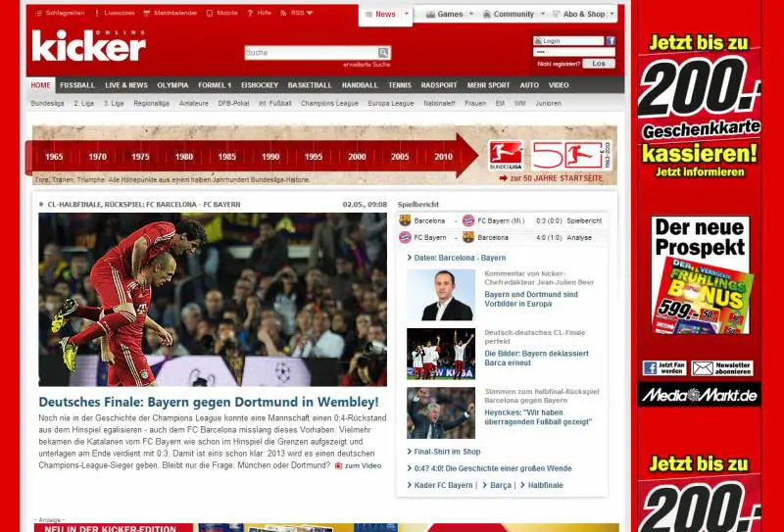This screenshot has height=532, width=784.
Task: Open headline Deutsches Finale: Bayern gegen Dortmund
Action: (x=209, y=402)
